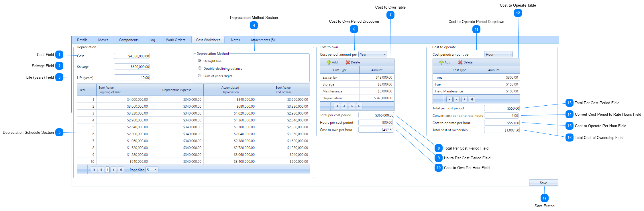Go to previous page of depreciation schedule
This screenshot has width=644, height=211.
[x=101, y=170]
